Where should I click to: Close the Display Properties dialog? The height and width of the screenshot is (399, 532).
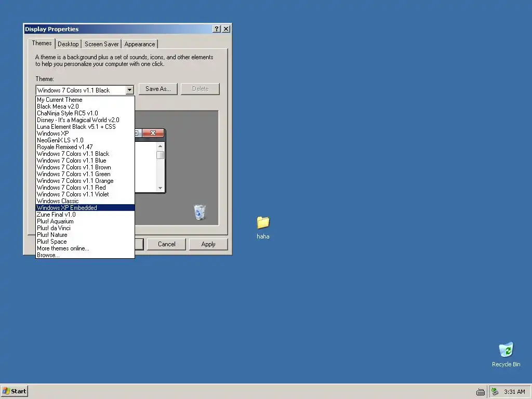(226, 29)
